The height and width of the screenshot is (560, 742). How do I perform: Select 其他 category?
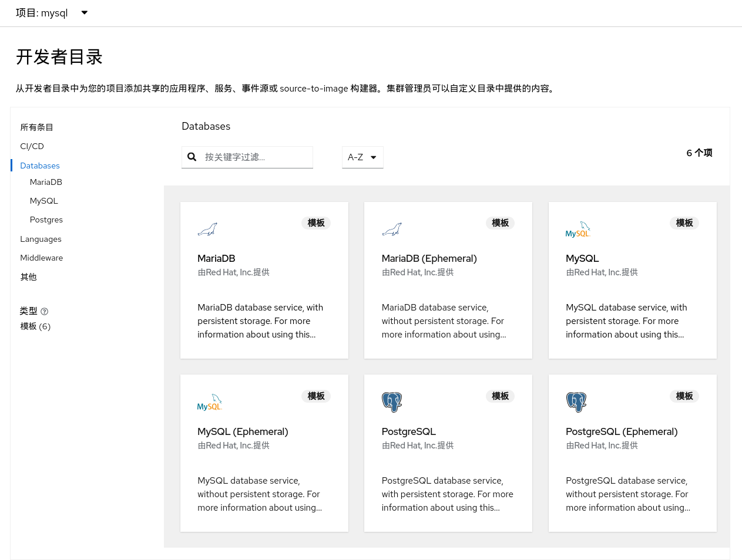[28, 277]
